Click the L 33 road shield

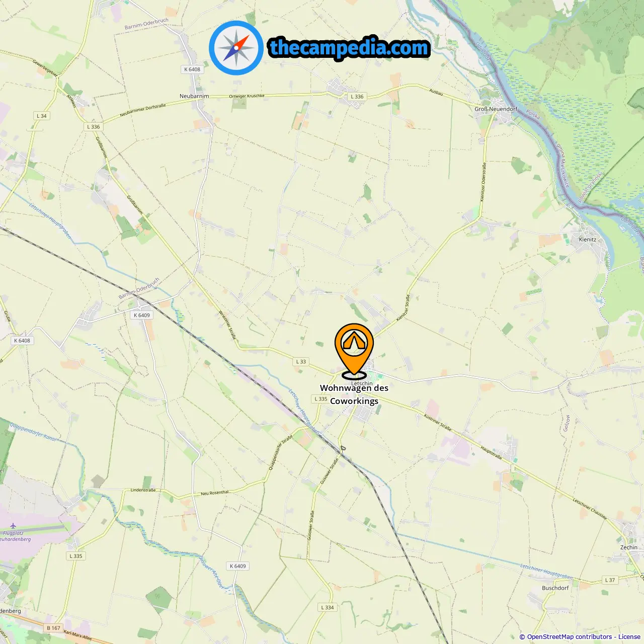(x=301, y=362)
